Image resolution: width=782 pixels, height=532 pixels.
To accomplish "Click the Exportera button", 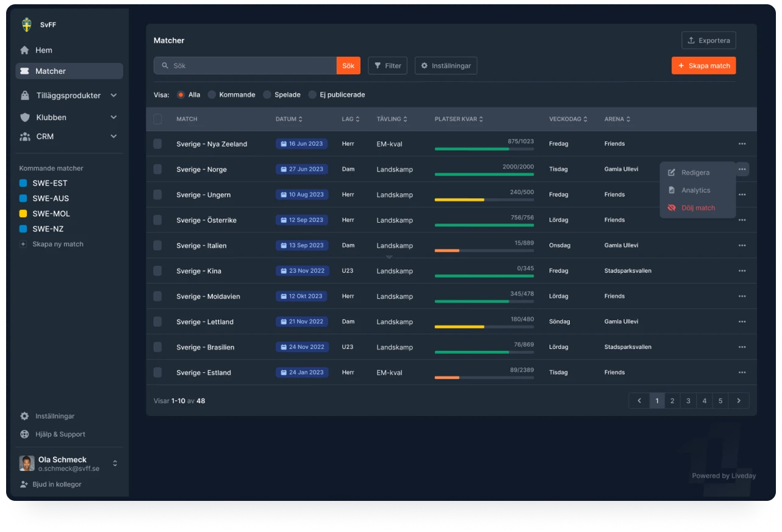I will pos(708,40).
